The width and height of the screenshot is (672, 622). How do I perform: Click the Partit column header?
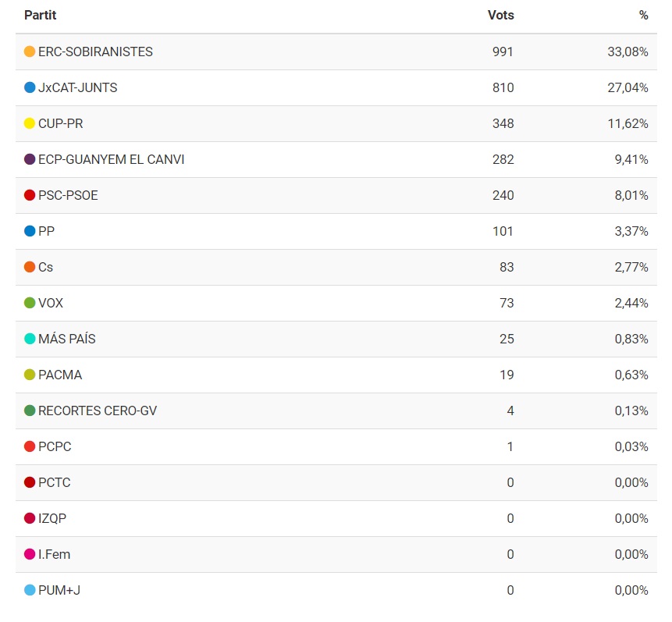(40, 15)
